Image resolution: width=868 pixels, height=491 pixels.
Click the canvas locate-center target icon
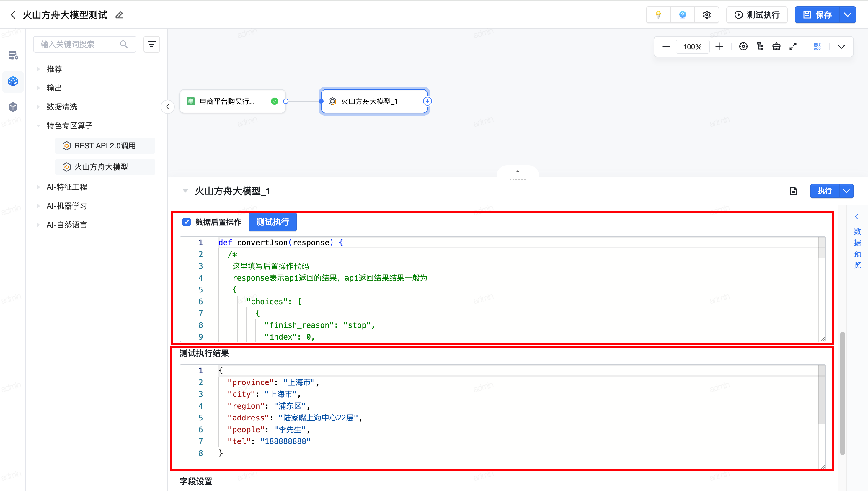[743, 47]
